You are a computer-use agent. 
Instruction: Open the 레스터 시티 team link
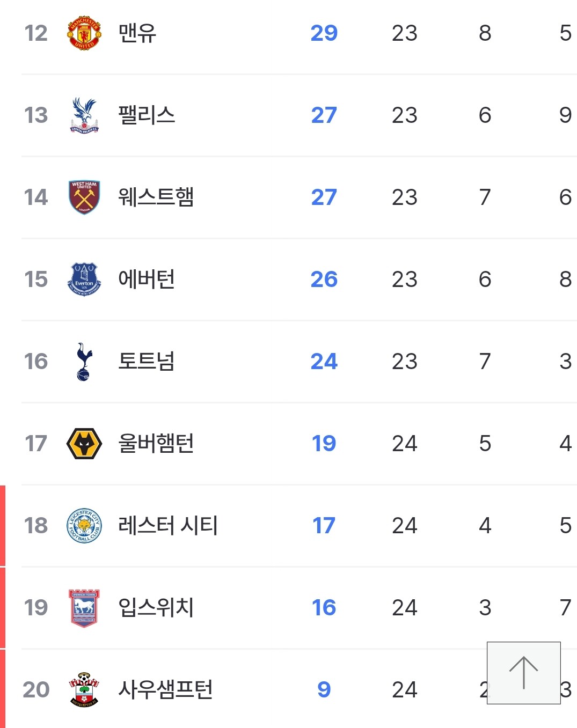coord(168,525)
